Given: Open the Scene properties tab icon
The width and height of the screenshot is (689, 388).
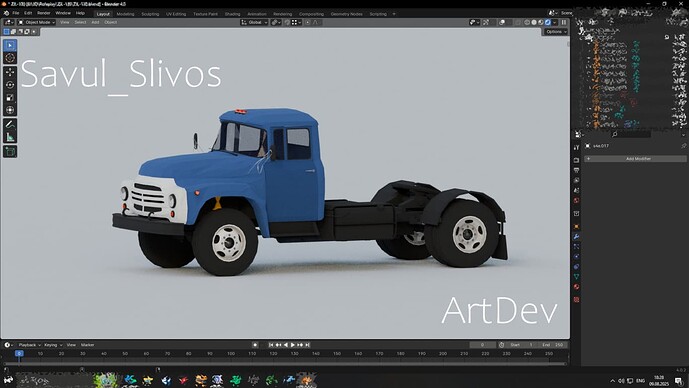Looking at the screenshot, I should (577, 190).
